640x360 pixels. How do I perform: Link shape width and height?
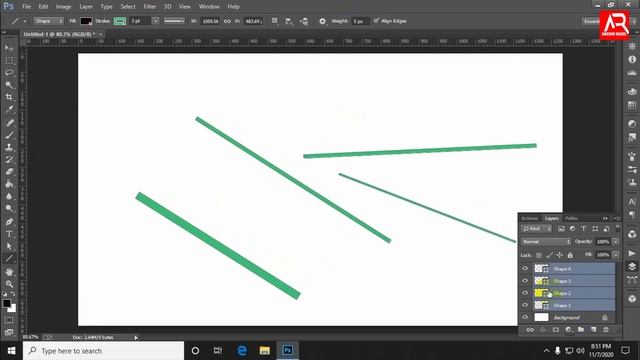[227, 21]
